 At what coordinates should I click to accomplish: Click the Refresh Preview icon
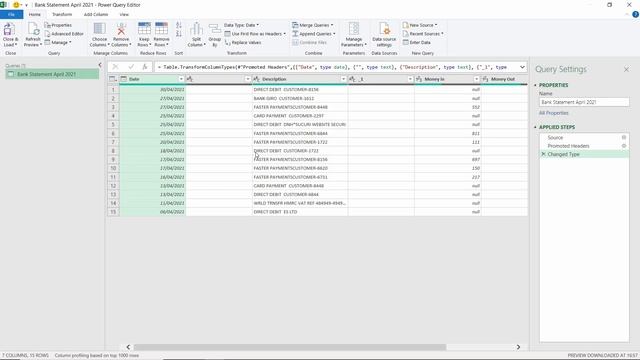[x=33, y=29]
